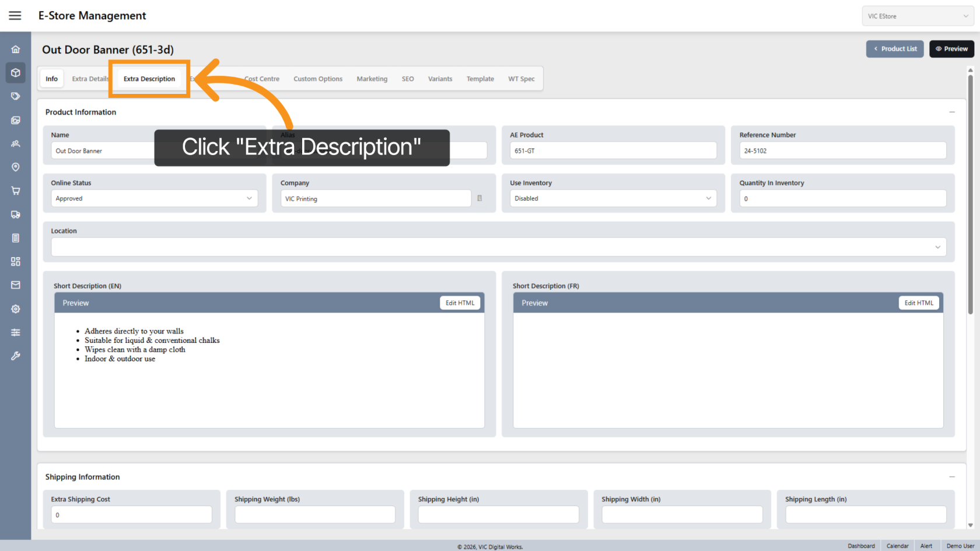Go to Home via the sidebar house icon
Viewport: 980px width, 551px height.
16,50
